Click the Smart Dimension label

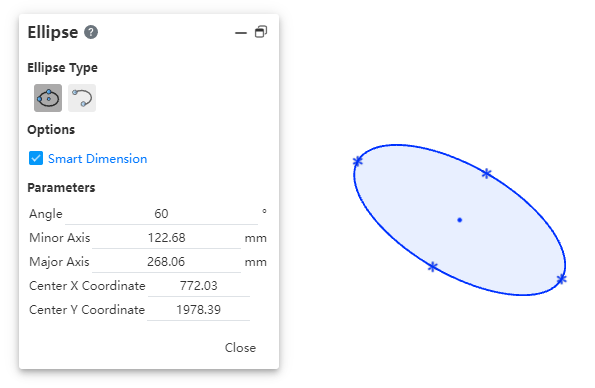98,159
